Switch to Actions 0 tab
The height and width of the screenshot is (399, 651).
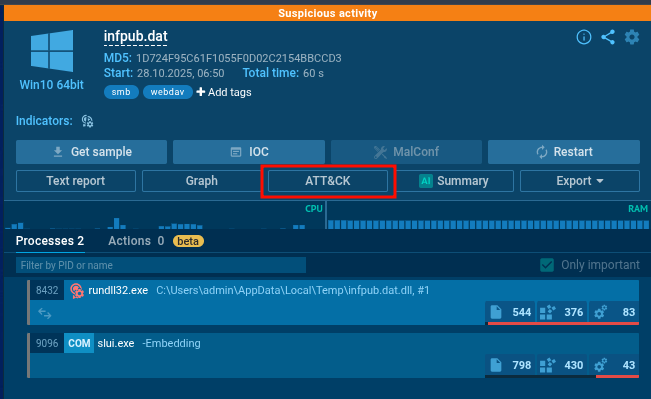click(x=136, y=241)
